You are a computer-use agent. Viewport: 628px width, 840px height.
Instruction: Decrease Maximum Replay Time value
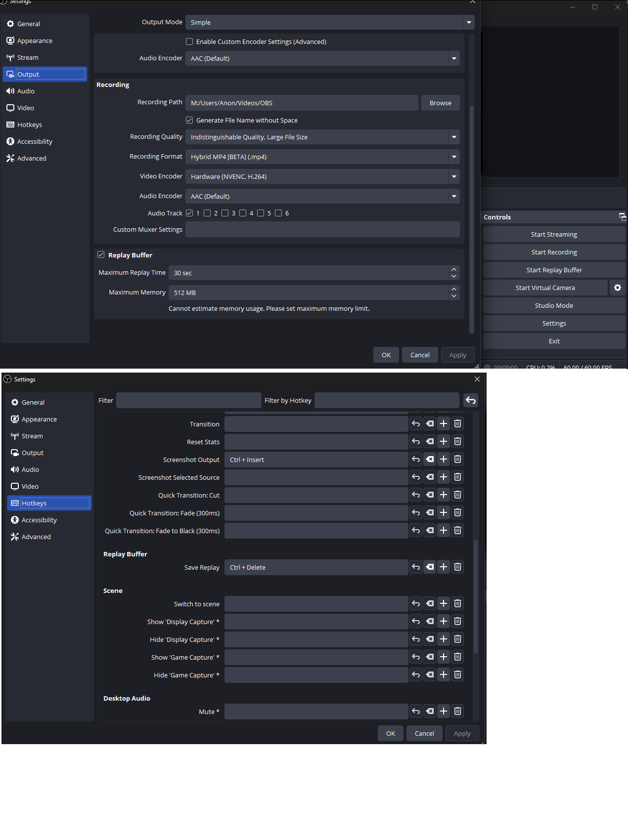click(454, 276)
